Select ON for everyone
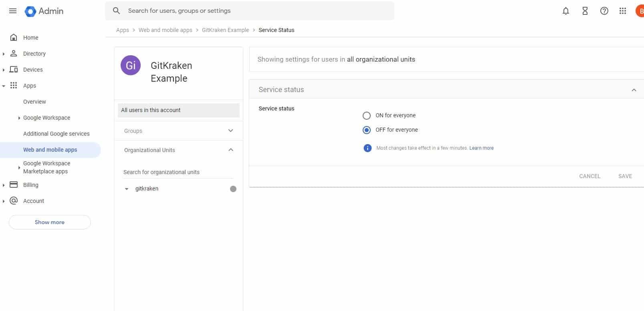This screenshot has width=644, height=311. [367, 116]
